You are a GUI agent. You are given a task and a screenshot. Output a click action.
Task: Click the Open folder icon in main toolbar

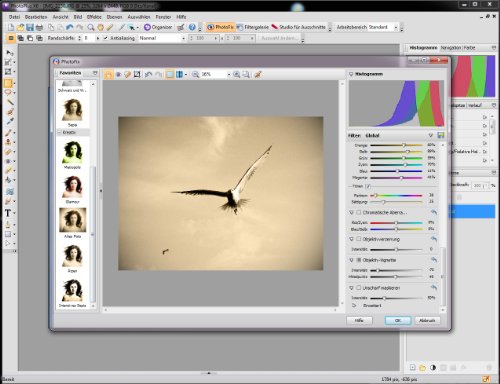click(x=21, y=27)
